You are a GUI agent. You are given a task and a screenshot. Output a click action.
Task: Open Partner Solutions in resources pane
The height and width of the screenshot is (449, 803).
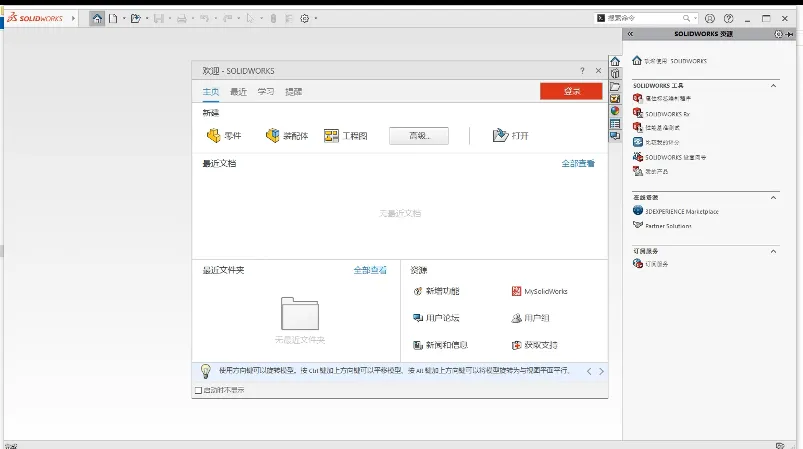click(x=662, y=225)
